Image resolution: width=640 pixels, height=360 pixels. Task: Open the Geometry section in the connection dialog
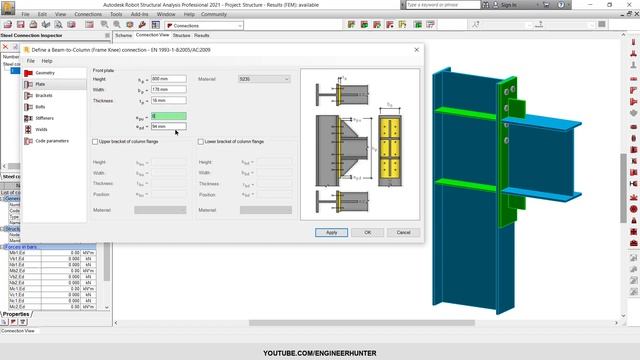44,73
